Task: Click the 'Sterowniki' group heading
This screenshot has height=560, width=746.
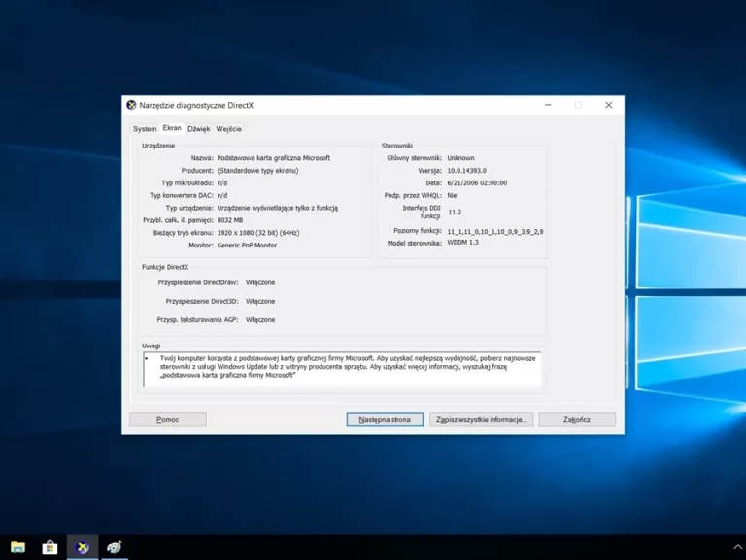Action: point(396,146)
